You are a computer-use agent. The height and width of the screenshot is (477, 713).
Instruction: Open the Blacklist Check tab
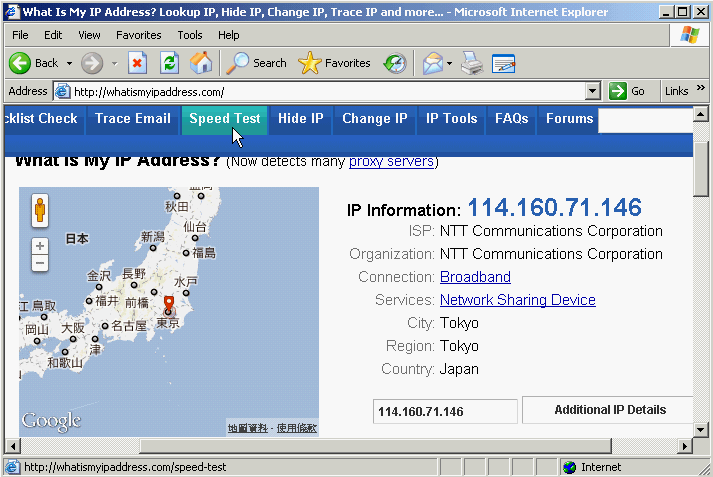44,119
